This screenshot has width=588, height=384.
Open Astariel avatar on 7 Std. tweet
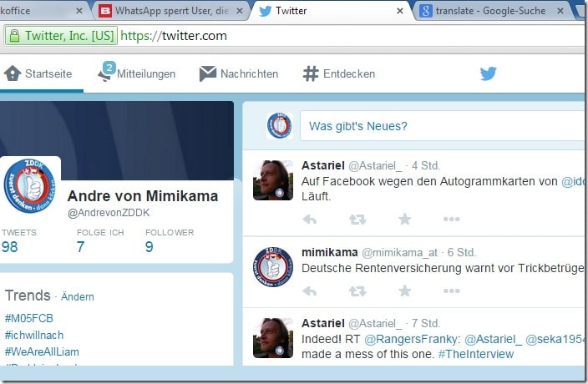click(x=273, y=338)
